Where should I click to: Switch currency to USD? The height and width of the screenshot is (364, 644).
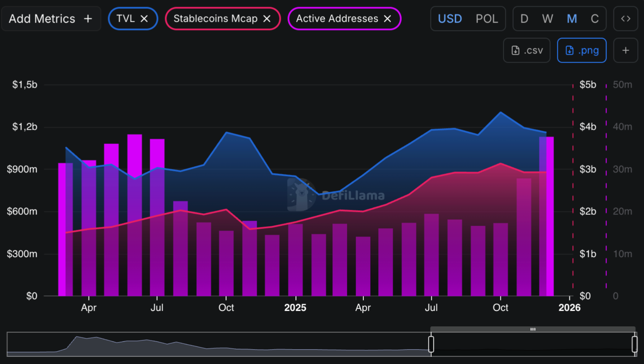[x=450, y=18]
